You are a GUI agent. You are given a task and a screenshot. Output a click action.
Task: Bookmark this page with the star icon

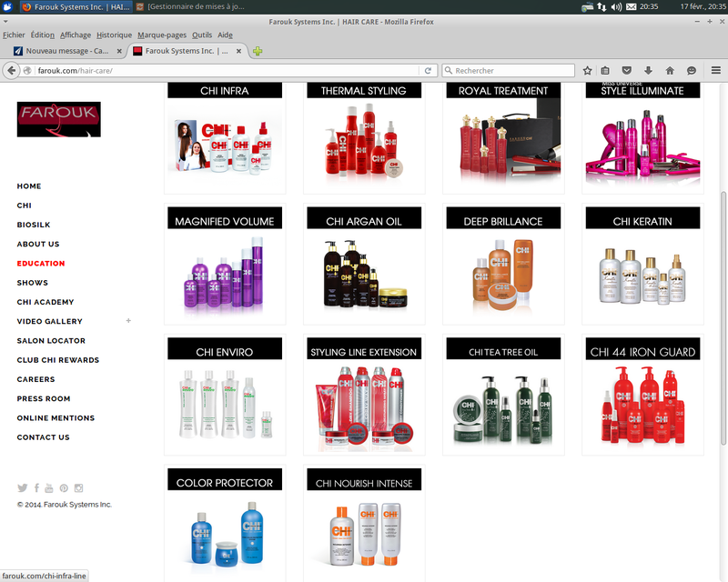coord(587,71)
